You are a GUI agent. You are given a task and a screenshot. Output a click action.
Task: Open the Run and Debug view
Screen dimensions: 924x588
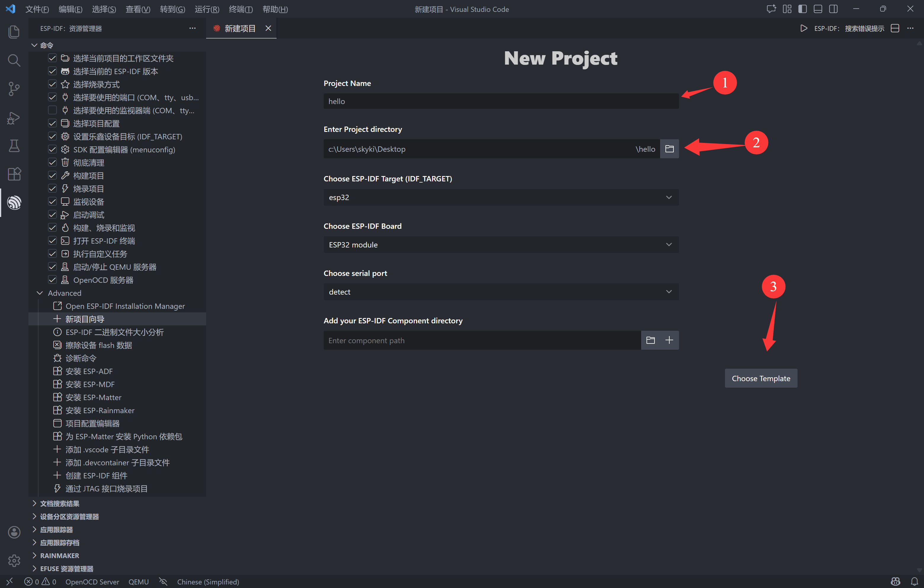coord(14,118)
